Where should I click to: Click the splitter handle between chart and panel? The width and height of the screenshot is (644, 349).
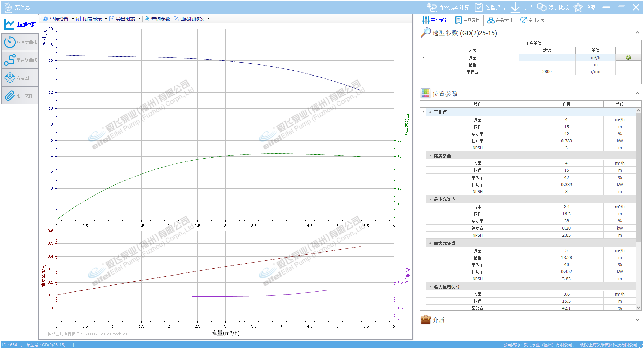(416, 177)
